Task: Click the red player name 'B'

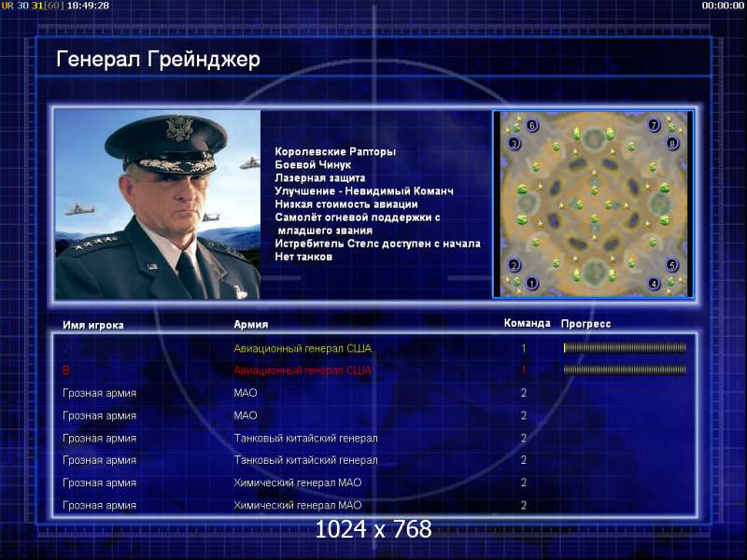Action: click(65, 371)
